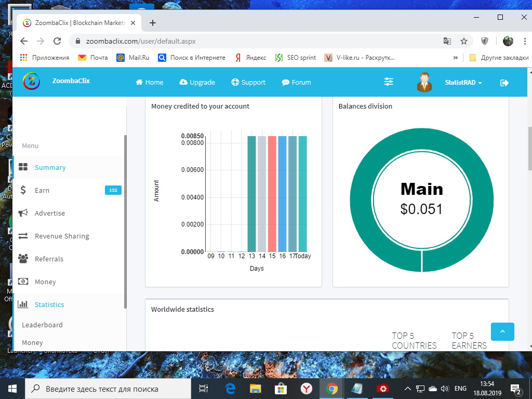532x399 pixels.
Task: Click the Windows taskbar search box
Action: tap(109, 389)
